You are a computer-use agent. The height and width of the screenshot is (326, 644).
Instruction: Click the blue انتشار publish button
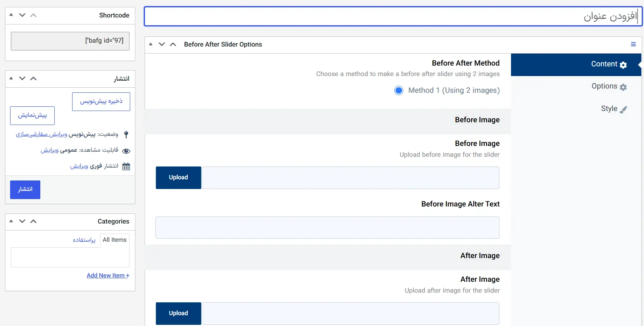click(25, 190)
